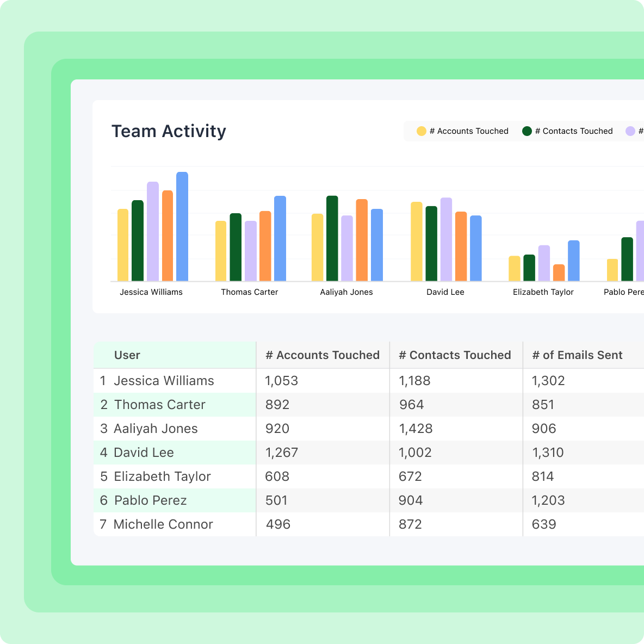This screenshot has width=644, height=644.
Task: Select the Michelle Connor table row
Action: click(x=162, y=524)
